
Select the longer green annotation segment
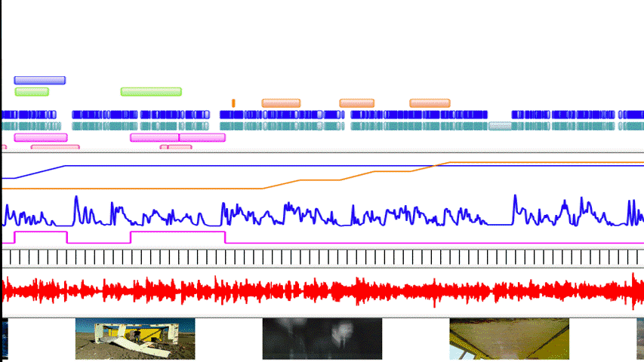[151, 92]
